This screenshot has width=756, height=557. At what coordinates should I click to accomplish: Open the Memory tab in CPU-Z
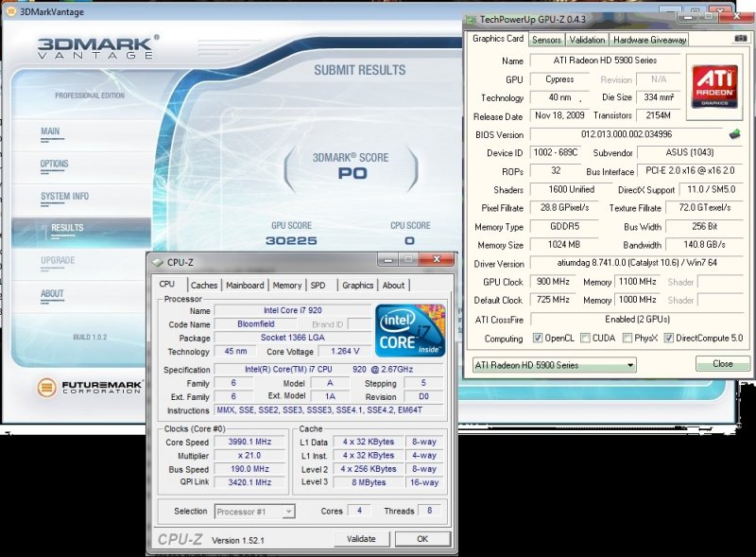pyautogui.click(x=287, y=286)
